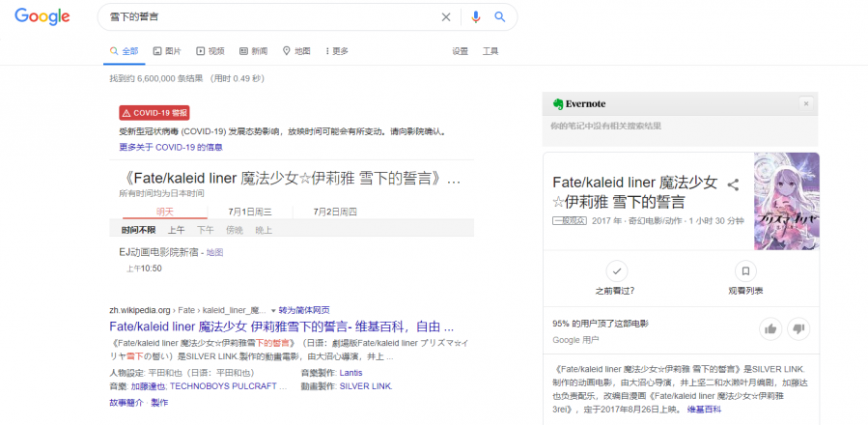This screenshot has width=868, height=425.
Task: Select the 7月1日周三 date tab
Action: tap(250, 212)
